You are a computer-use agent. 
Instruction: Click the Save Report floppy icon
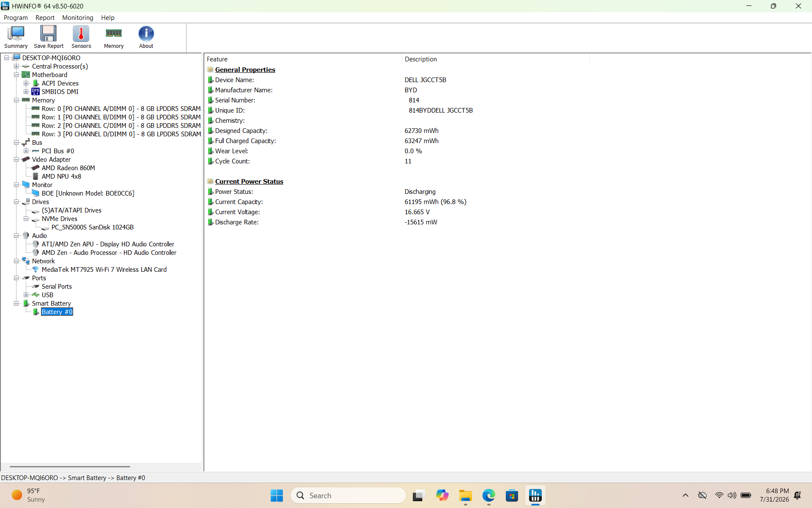(x=49, y=37)
